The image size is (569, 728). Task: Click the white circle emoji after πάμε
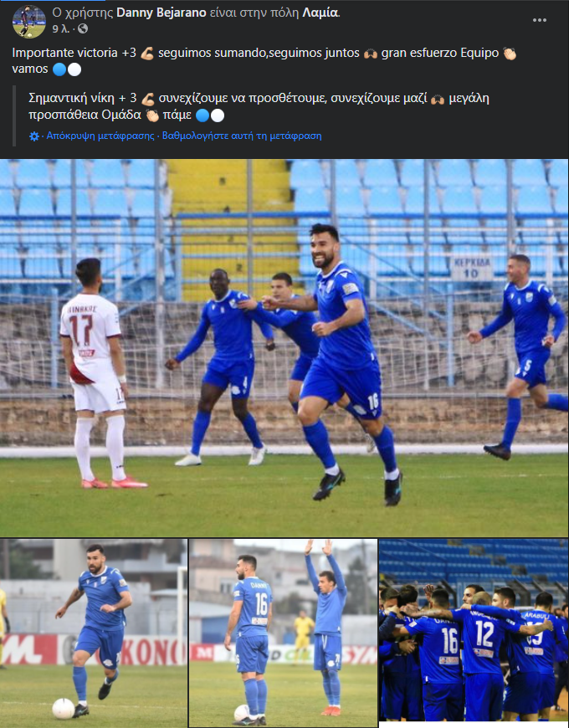pyautogui.click(x=218, y=115)
